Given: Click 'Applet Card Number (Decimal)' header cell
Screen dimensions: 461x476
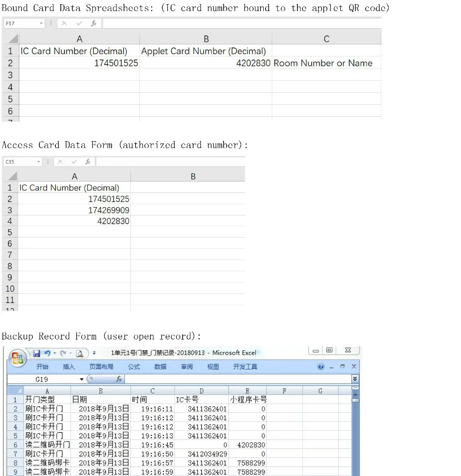Looking at the screenshot, I should pyautogui.click(x=206, y=51).
